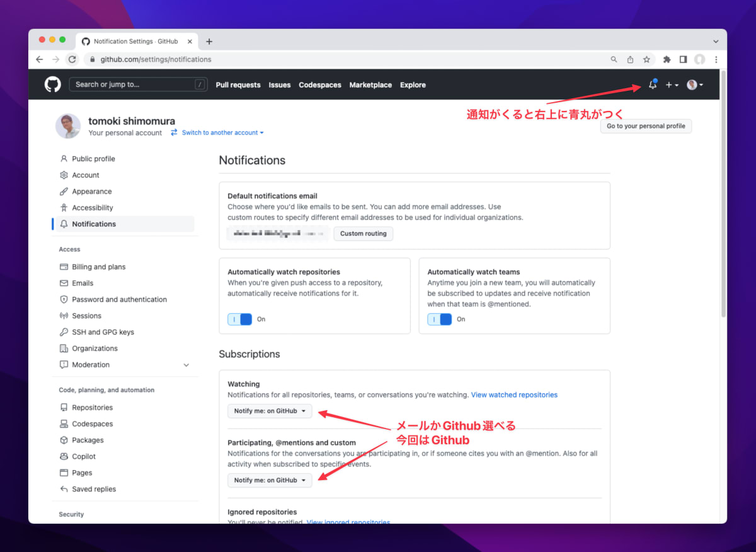Open the Chrome profile avatar icon
The width and height of the screenshot is (756, 552).
[699, 59]
